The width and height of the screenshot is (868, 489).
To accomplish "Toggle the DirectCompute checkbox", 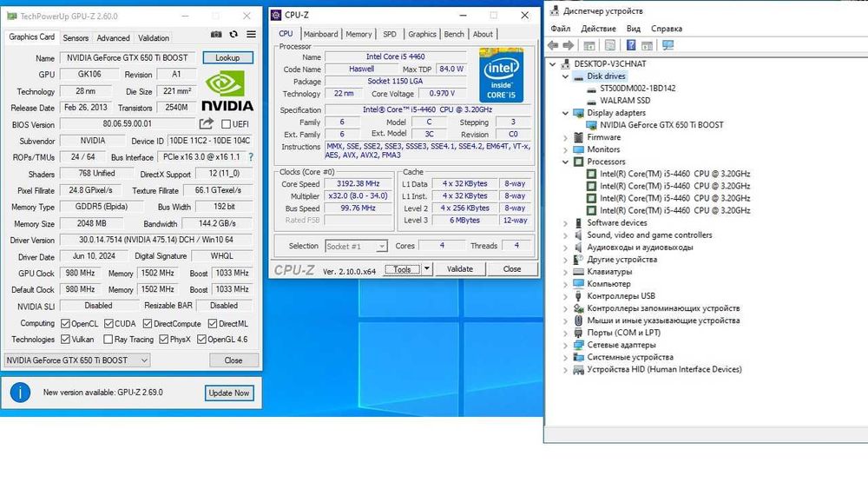I will tap(148, 323).
